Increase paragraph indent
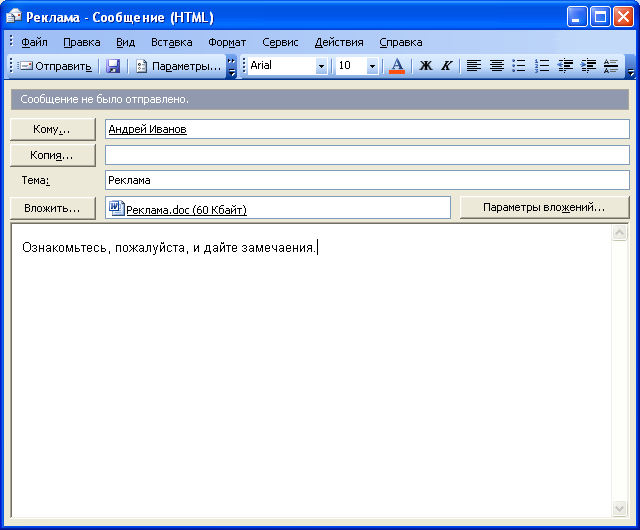This screenshot has height=530, width=640. click(x=588, y=66)
